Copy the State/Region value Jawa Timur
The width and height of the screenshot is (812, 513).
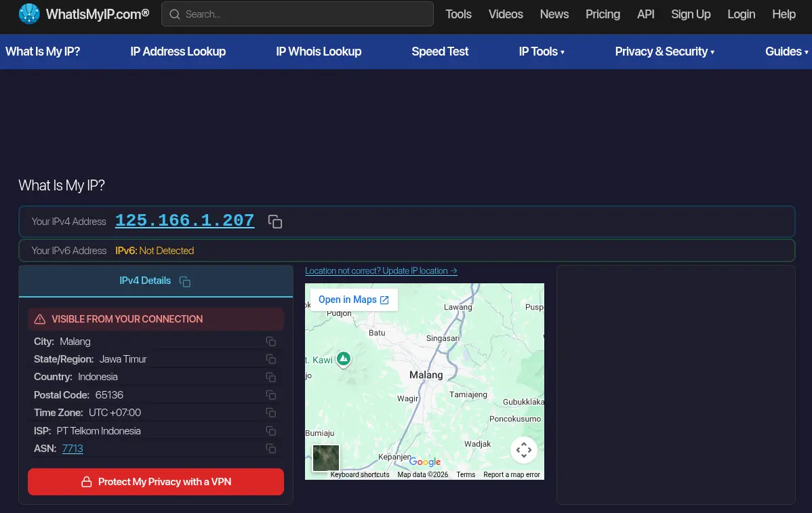click(271, 359)
